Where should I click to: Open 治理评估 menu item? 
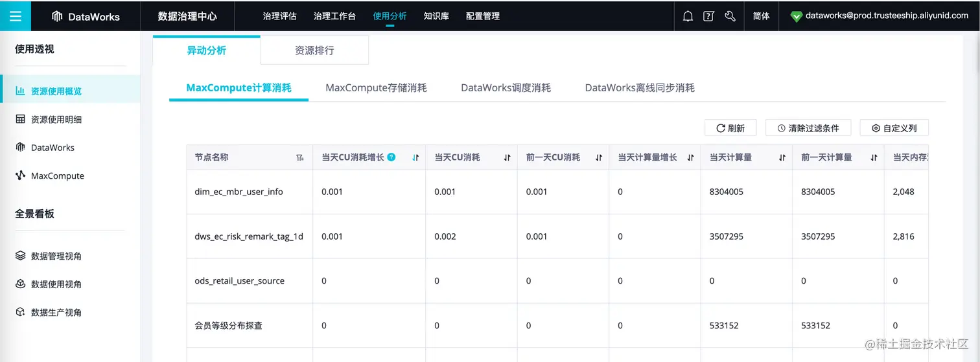[280, 16]
